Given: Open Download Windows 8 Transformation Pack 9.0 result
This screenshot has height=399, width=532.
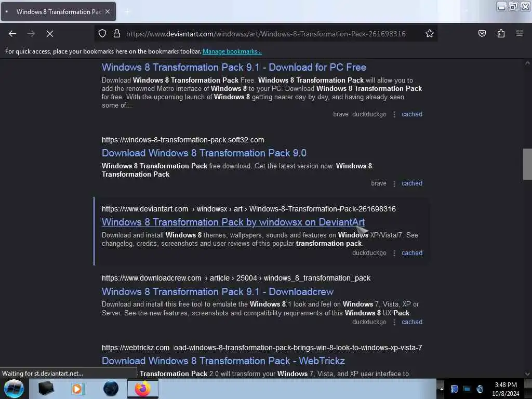Looking at the screenshot, I should pos(204,153).
